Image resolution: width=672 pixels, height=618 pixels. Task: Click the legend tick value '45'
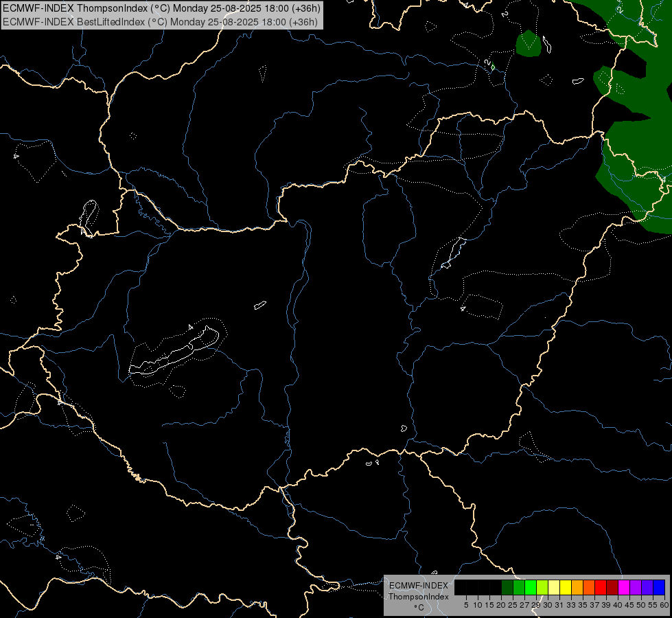(629, 605)
